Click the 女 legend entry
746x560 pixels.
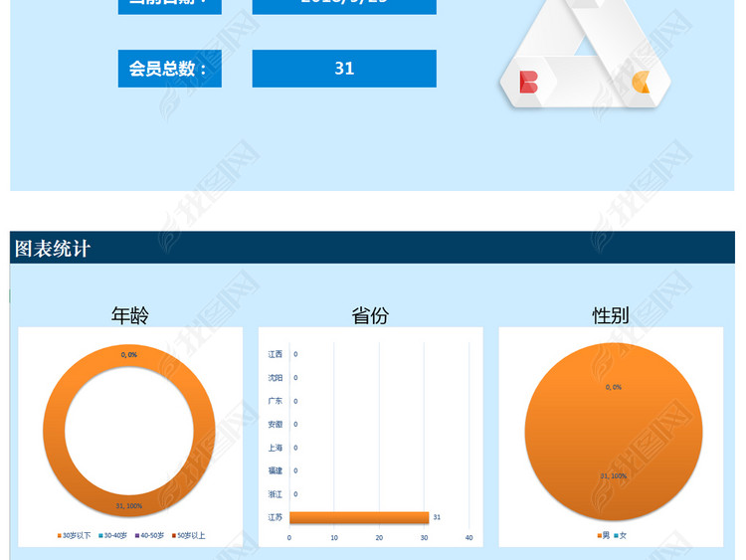point(621,536)
